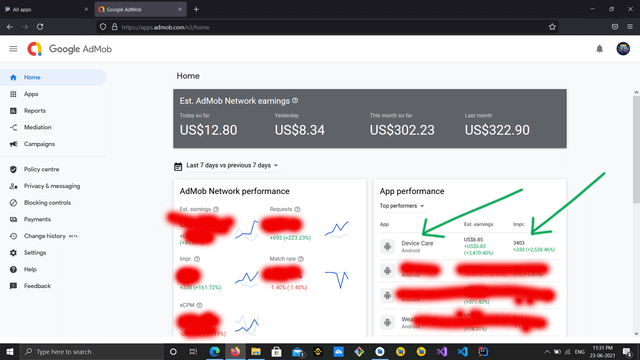Click the help icon next to Impr.
The image size is (640, 360).
[197, 259]
